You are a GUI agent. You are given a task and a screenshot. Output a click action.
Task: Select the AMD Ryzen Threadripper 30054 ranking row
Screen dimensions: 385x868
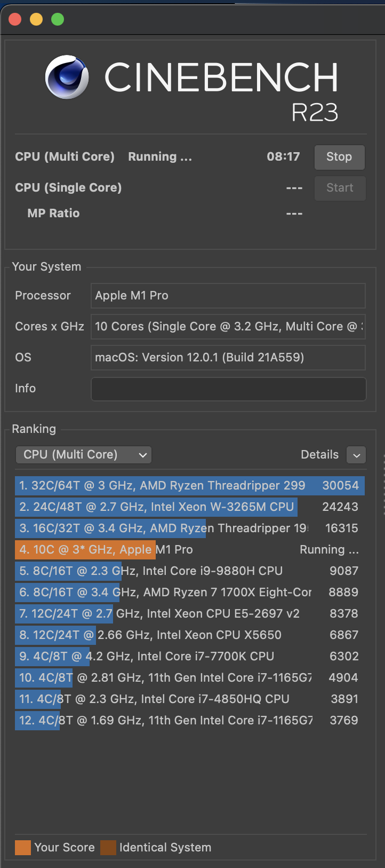189,486
